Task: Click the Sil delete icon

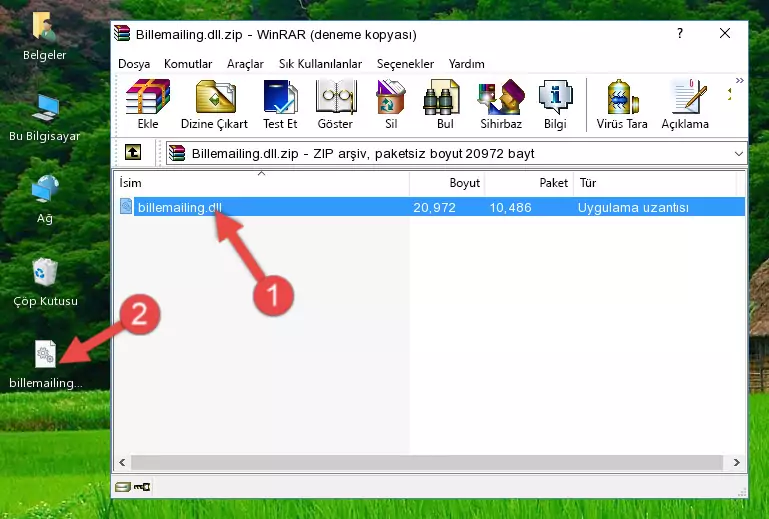Action: [391, 104]
